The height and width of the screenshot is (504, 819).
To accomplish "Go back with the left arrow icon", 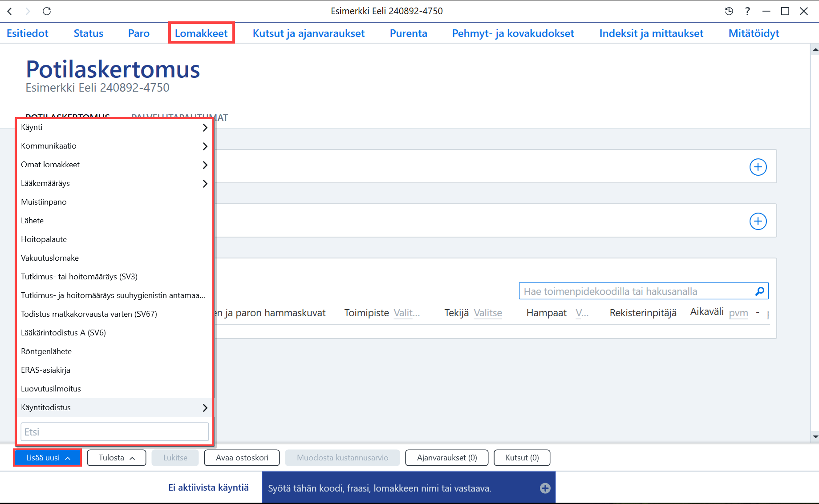I will pyautogui.click(x=10, y=11).
